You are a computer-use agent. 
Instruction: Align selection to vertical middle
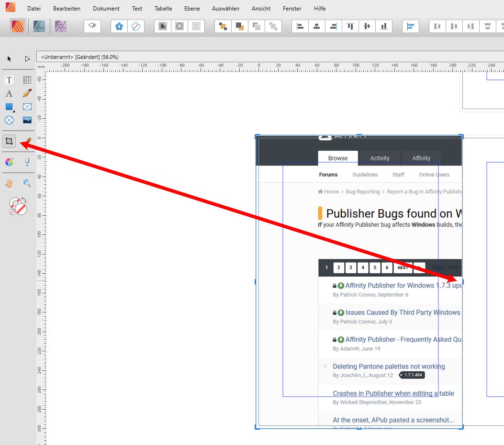367,26
